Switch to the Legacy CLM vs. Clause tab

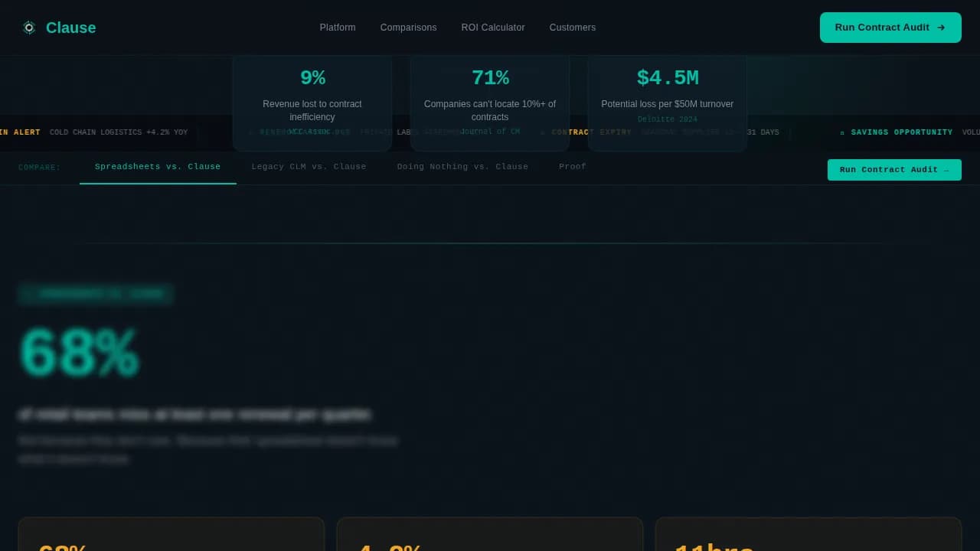pyautogui.click(x=309, y=167)
